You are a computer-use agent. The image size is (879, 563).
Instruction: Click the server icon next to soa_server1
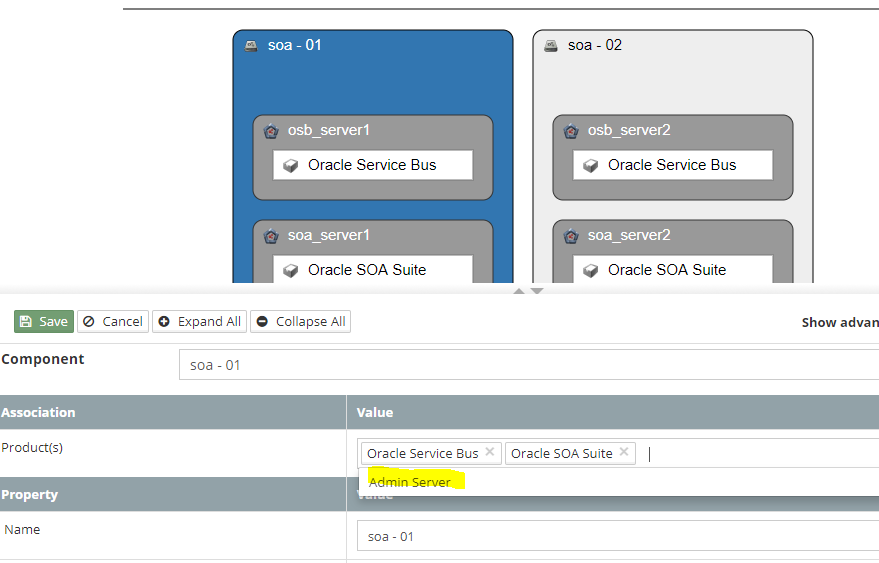click(x=271, y=236)
